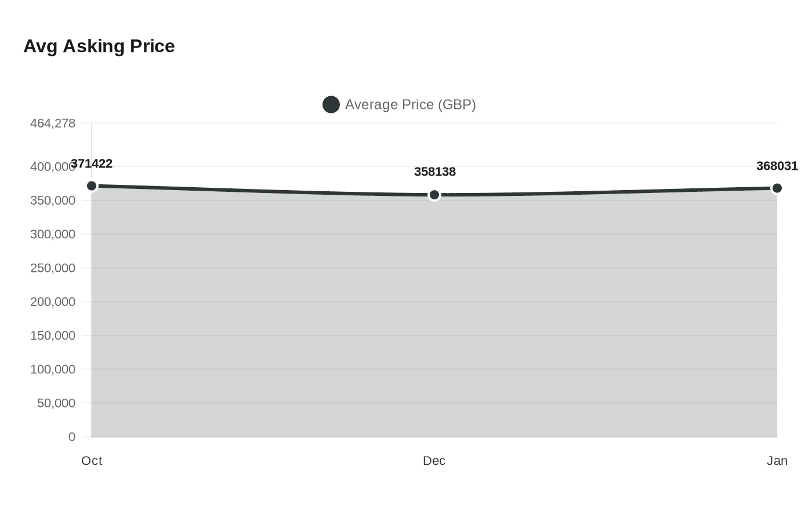Click the Avg Asking Price chart title

coord(99,46)
